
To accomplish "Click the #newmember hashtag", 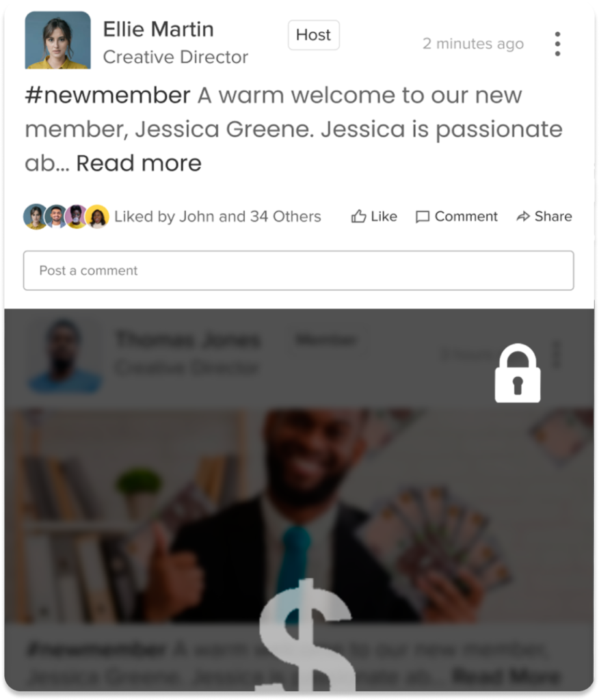I will (107, 95).
